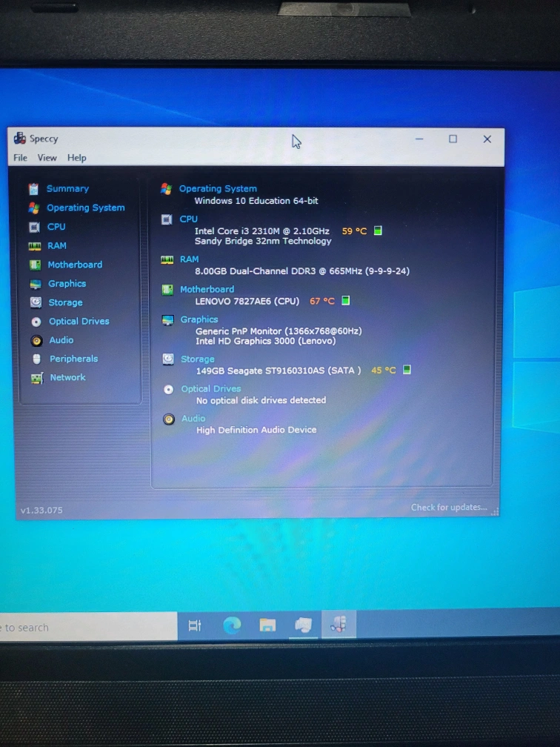560x747 pixels.
Task: Select the Storage icon in the sidebar
Action: [35, 302]
